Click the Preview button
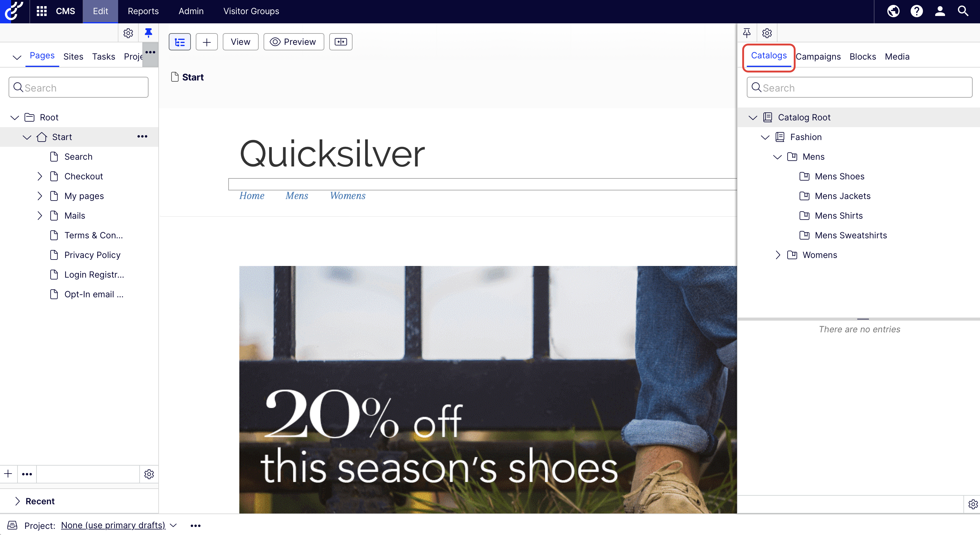980x535 pixels. pyautogui.click(x=293, y=41)
